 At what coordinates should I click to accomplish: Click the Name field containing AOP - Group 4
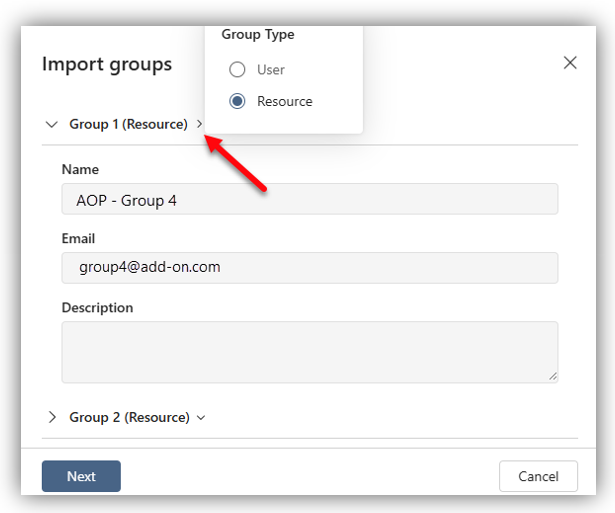pyautogui.click(x=309, y=199)
